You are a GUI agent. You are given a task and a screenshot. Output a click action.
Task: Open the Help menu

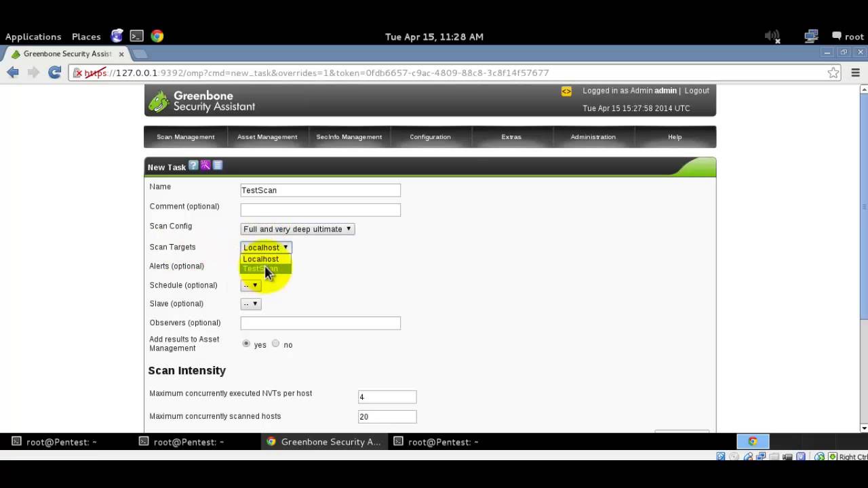(675, 137)
